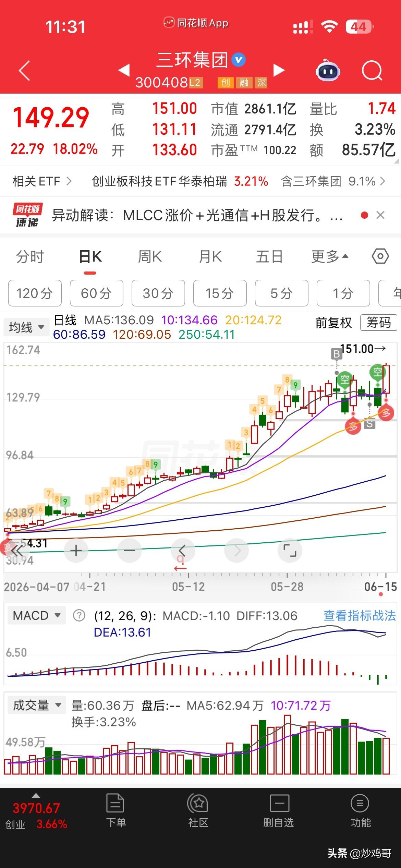Switch to 分时 tab

click(30, 256)
